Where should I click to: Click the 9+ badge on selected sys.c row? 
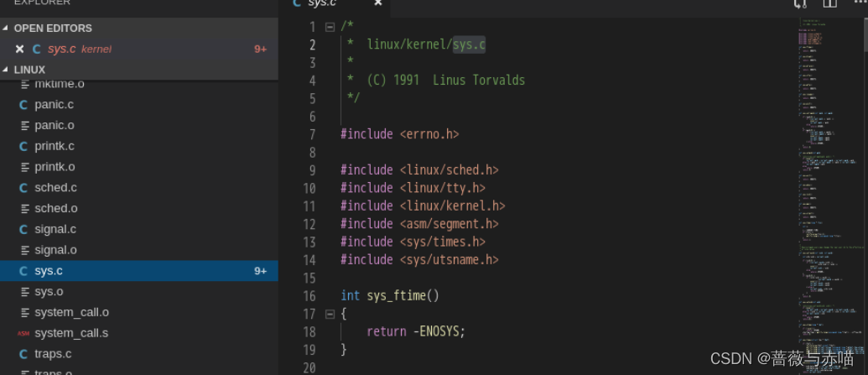[260, 271]
